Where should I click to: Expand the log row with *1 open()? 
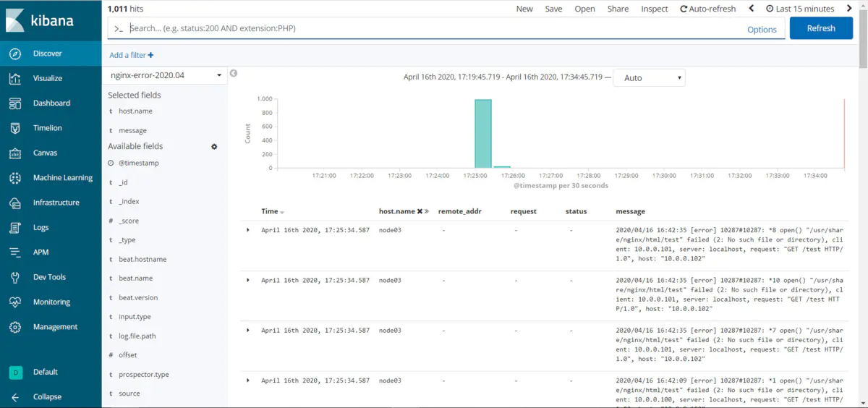pyautogui.click(x=248, y=381)
